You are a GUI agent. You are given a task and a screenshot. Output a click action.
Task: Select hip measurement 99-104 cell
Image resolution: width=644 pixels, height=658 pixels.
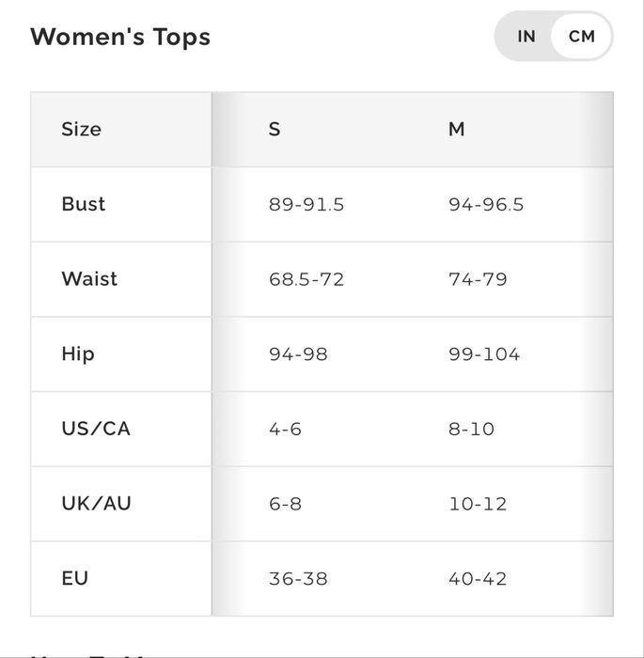click(484, 354)
